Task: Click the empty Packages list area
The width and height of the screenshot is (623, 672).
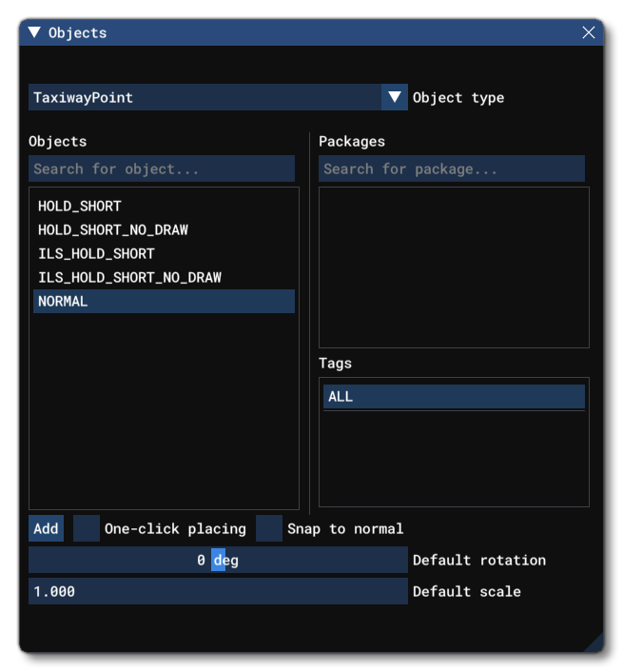Action: click(x=454, y=267)
